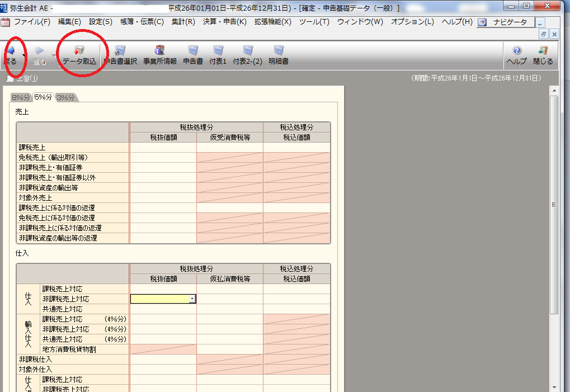This screenshot has width=570, height=392.
Task: Click 課税売上 税抜価額 input cell
Action: [x=163, y=148]
